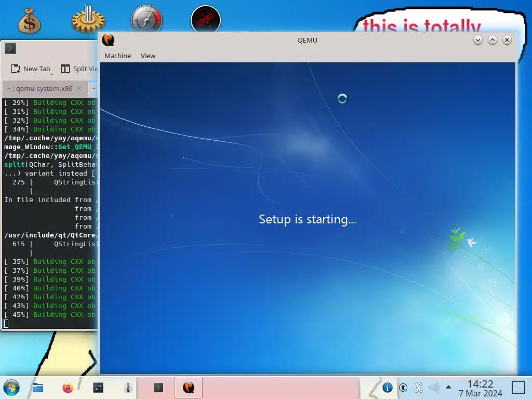The width and height of the screenshot is (532, 399).
Task: Open the View menu in QEMU
Action: [x=148, y=56]
